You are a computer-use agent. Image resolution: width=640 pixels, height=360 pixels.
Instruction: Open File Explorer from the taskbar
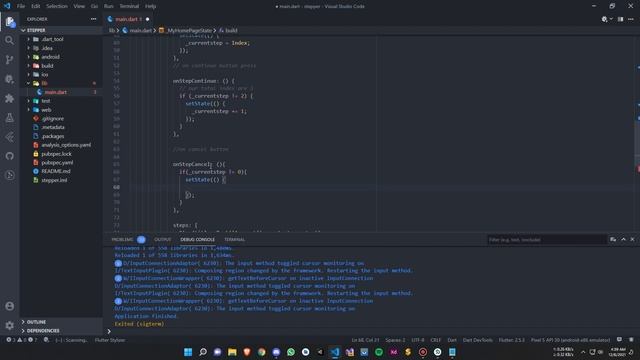pyautogui.click(x=232, y=352)
